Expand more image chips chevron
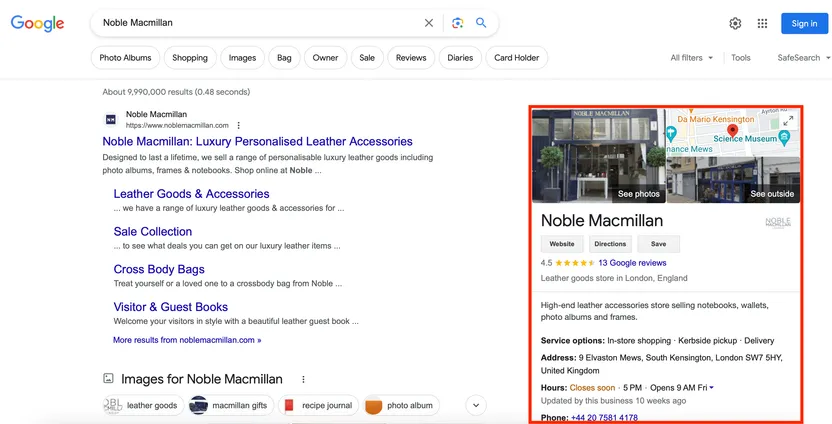Viewport: 832px width, 424px height. point(476,405)
